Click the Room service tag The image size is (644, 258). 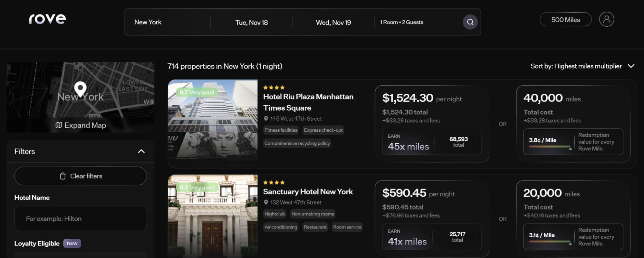pyautogui.click(x=347, y=227)
